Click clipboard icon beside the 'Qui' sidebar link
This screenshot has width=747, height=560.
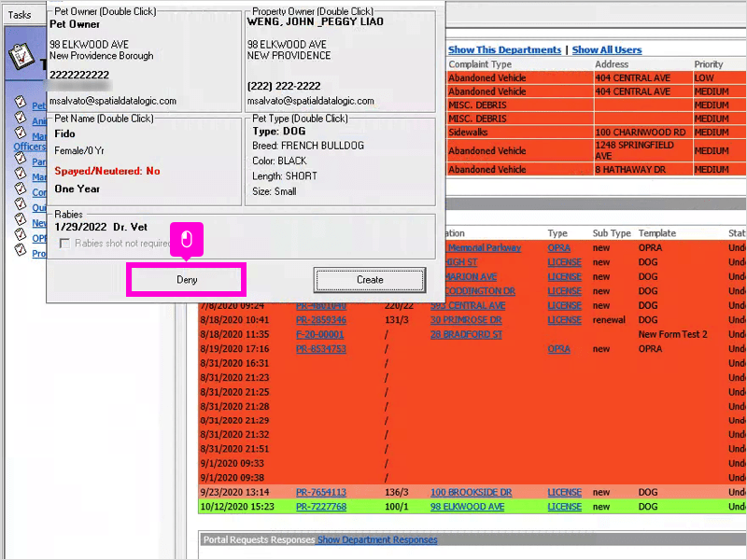pos(20,203)
